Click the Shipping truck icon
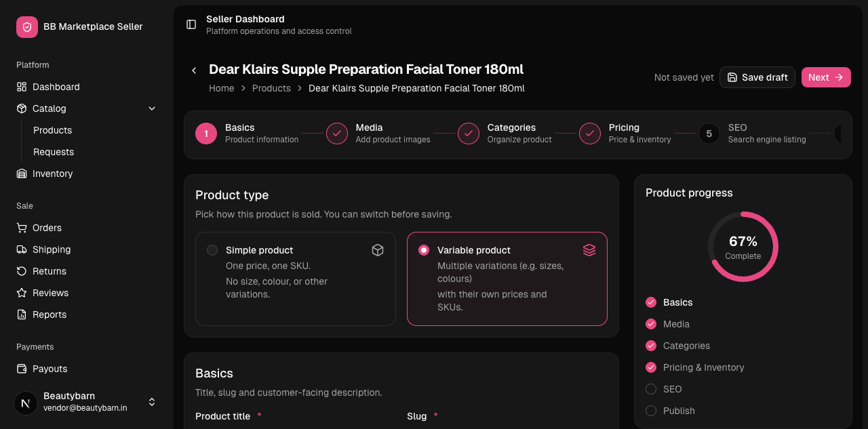 (22, 249)
